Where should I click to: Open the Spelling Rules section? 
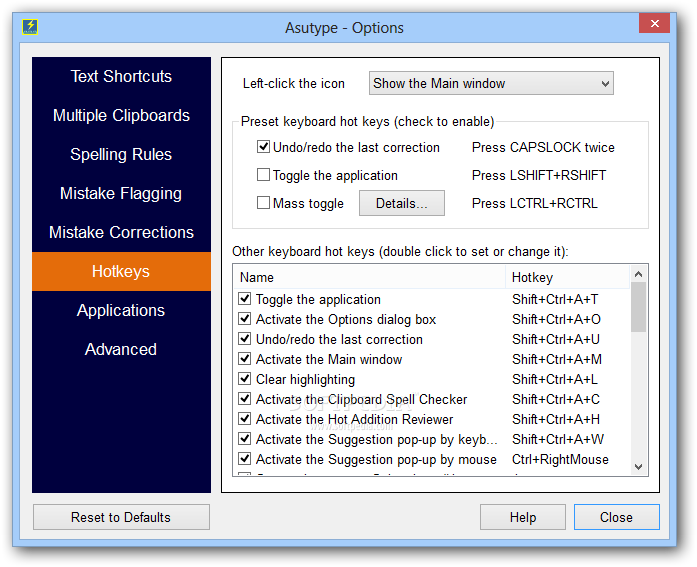[121, 155]
